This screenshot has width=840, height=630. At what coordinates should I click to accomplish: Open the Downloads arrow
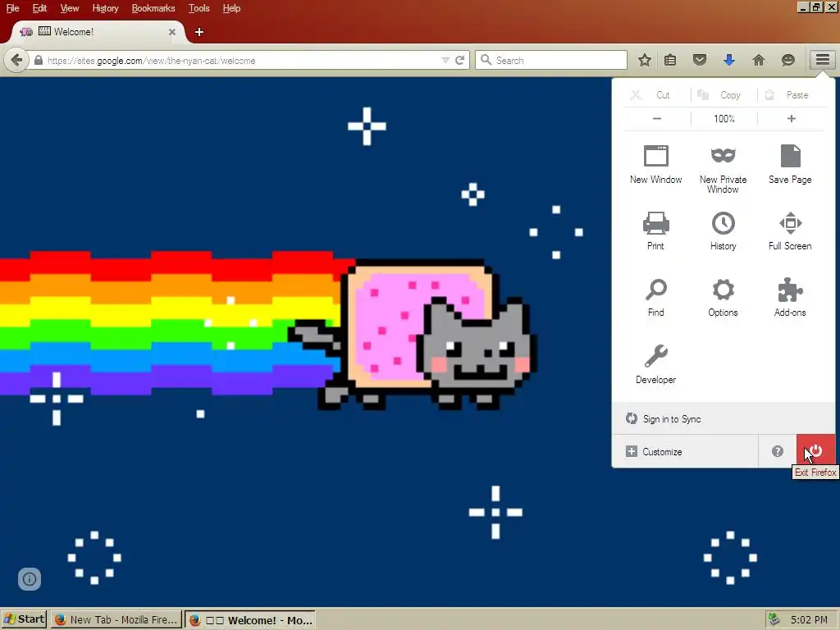click(728, 60)
